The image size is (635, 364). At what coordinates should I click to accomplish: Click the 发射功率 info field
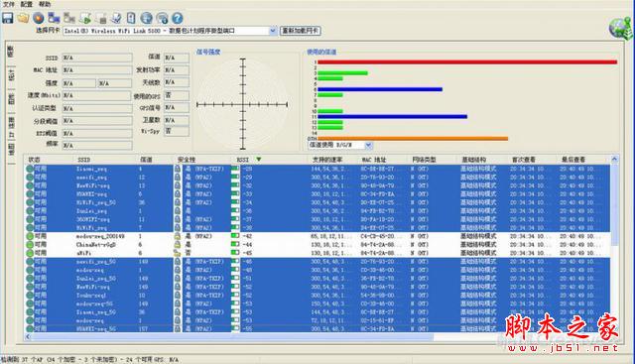177,70
